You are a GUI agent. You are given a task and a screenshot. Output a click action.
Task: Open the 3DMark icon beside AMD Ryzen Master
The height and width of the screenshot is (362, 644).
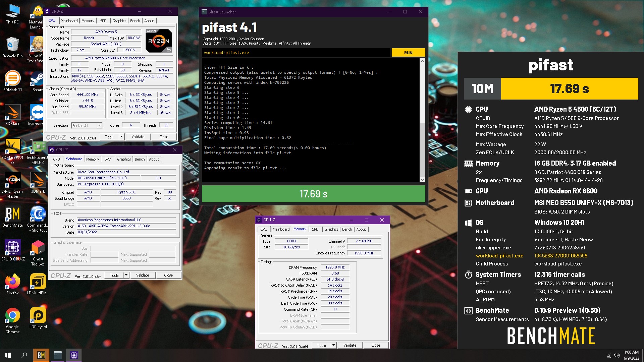38,183
